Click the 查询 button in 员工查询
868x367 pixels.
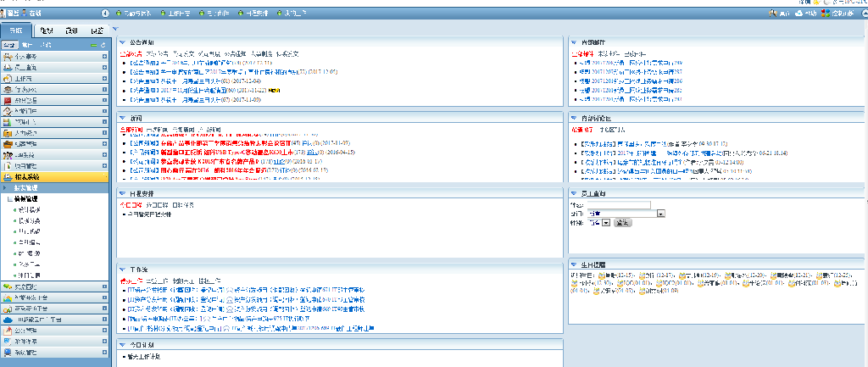pos(622,223)
